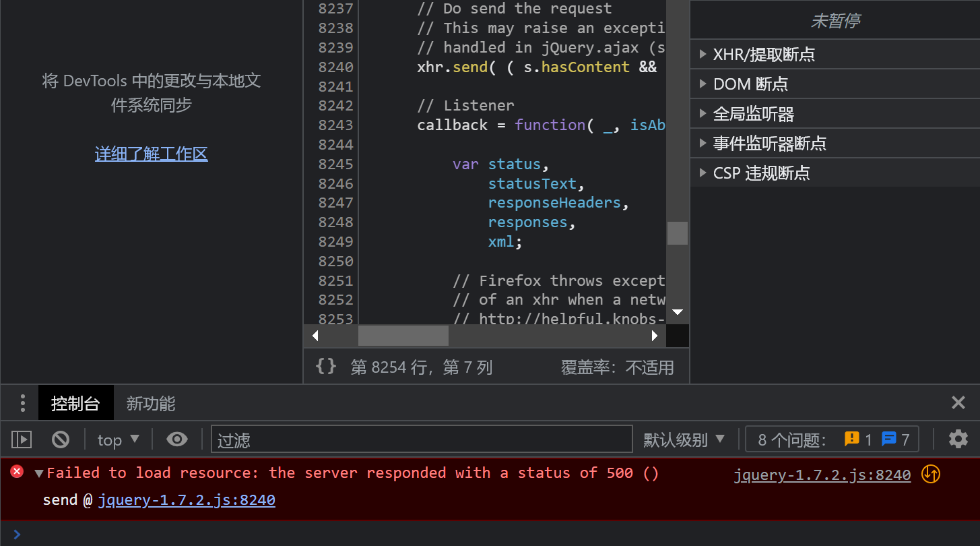Image resolution: width=980 pixels, height=546 pixels.
Task: Open DevTools settings gear
Action: click(958, 439)
